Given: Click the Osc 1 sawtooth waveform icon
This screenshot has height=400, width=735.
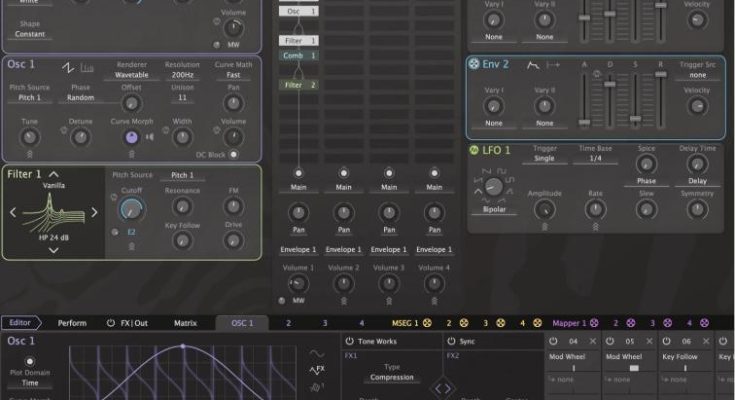Looking at the screenshot, I should pos(68,68).
